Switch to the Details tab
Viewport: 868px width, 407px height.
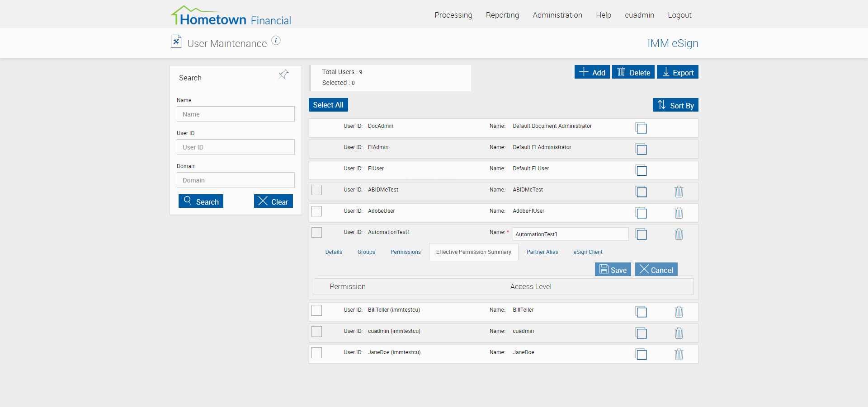(334, 252)
